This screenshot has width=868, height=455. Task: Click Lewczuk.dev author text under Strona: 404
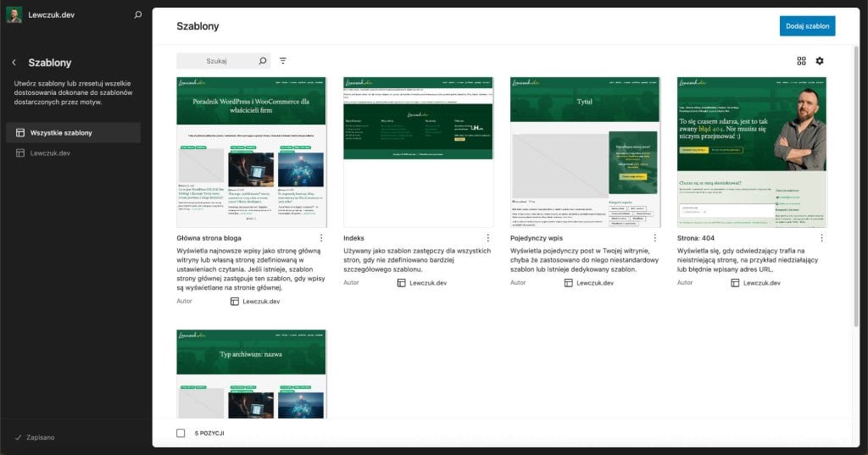(x=762, y=283)
